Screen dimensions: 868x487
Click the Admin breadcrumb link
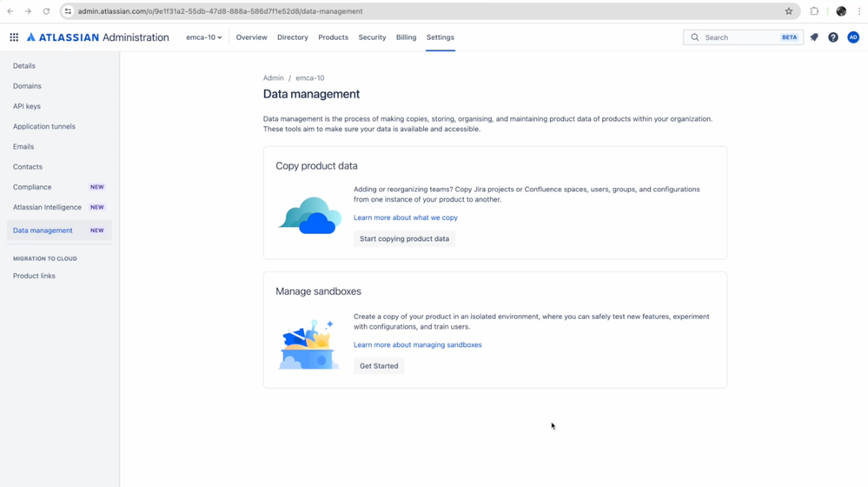point(274,78)
